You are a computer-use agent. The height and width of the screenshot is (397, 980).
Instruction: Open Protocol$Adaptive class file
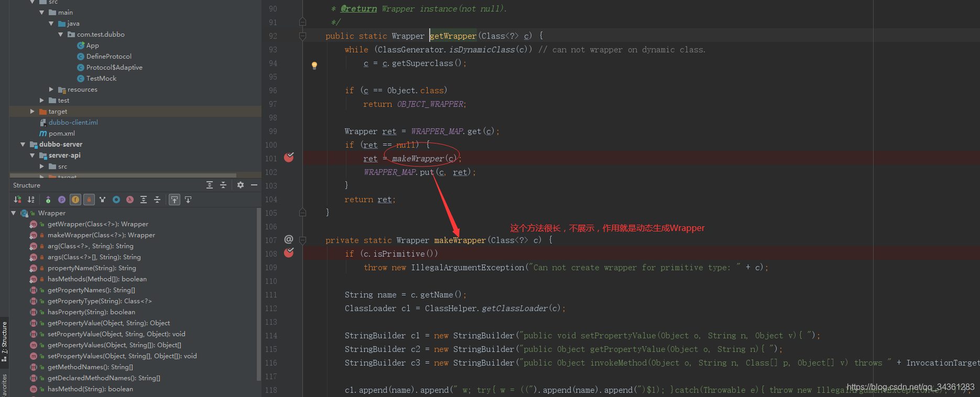(x=114, y=68)
